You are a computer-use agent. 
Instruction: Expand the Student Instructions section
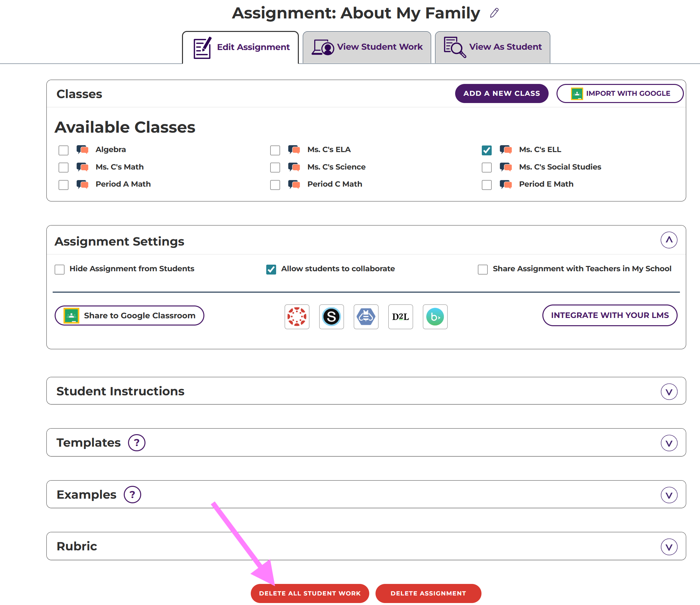pyautogui.click(x=669, y=391)
